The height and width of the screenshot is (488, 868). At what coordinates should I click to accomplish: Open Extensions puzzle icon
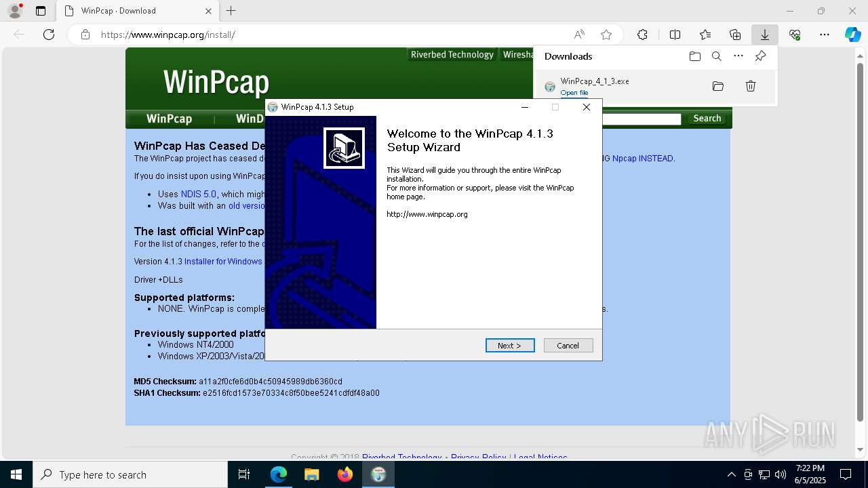(642, 35)
